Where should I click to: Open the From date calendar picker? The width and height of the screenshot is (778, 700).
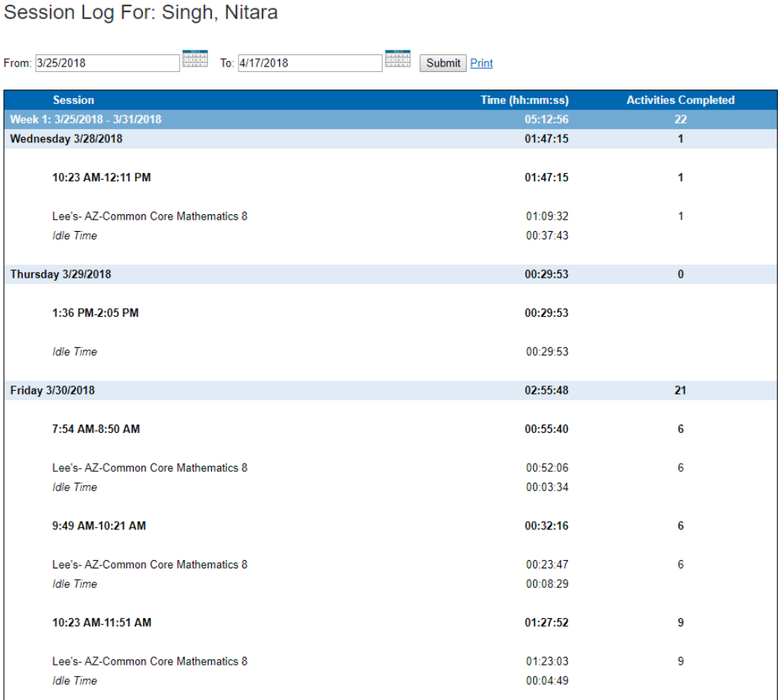195,59
